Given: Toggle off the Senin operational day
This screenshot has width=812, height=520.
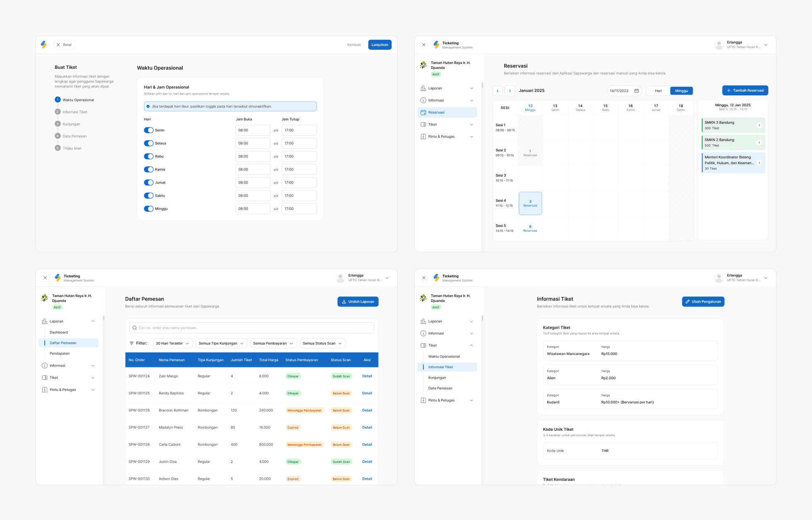Looking at the screenshot, I should click(x=149, y=130).
